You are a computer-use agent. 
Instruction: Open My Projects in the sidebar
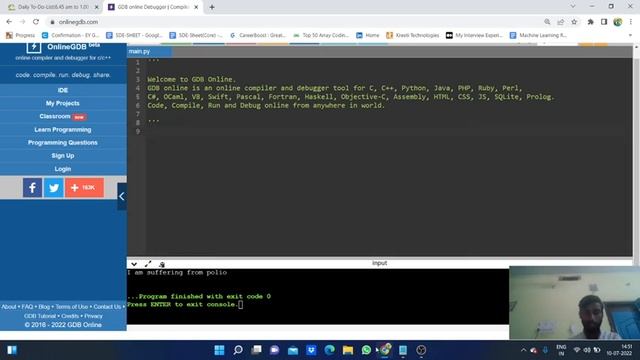tap(63, 103)
